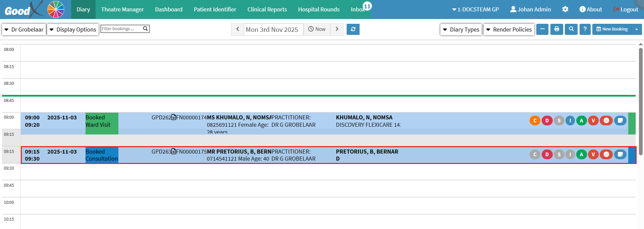This screenshot has height=229, width=644.
Task: Expand the Dr Grobelaar dropdown
Action: (24, 30)
